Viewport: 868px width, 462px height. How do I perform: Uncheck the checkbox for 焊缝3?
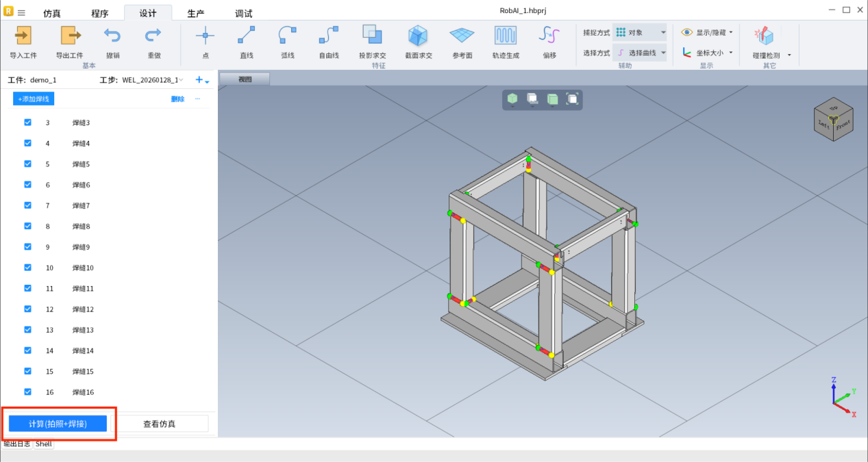point(28,123)
